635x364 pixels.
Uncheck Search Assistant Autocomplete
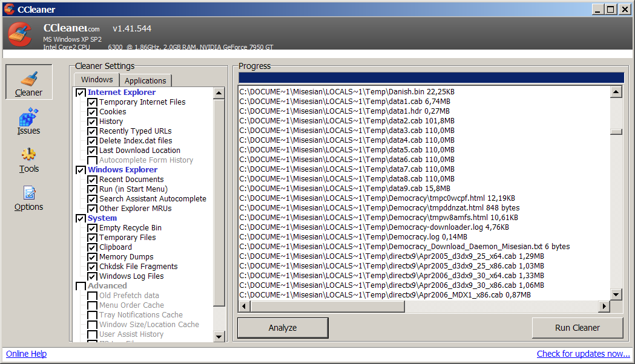coord(93,199)
